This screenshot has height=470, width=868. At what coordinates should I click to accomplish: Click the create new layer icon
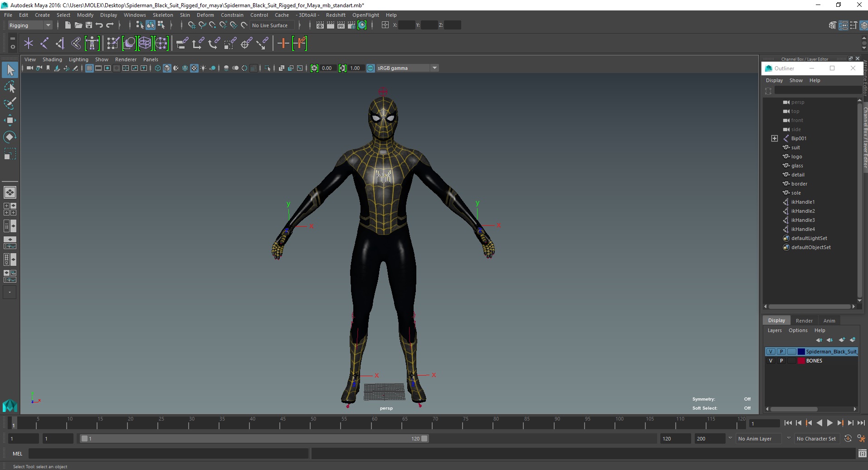842,340
